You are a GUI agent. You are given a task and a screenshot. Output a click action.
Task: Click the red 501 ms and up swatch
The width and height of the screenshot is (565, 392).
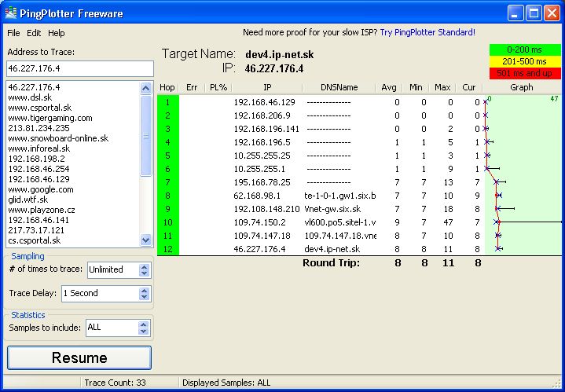525,73
